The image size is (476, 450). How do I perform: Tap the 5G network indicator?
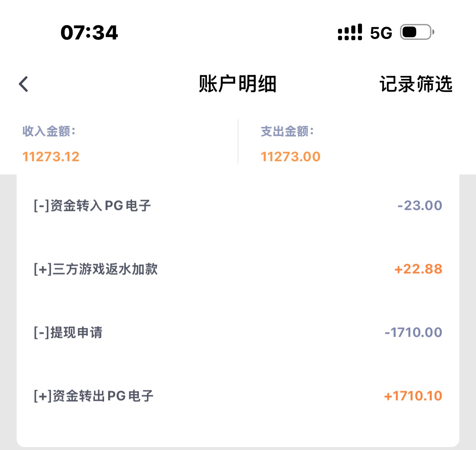[x=381, y=33]
